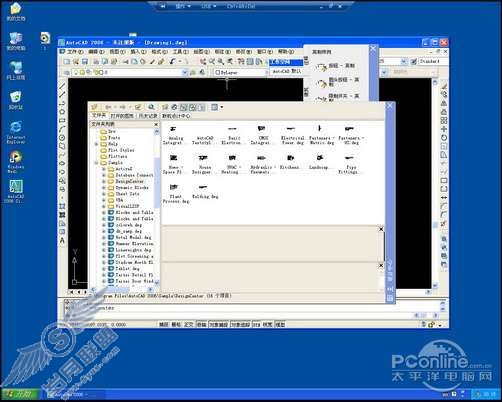Select the Line tool in draw toolbar

point(62,86)
